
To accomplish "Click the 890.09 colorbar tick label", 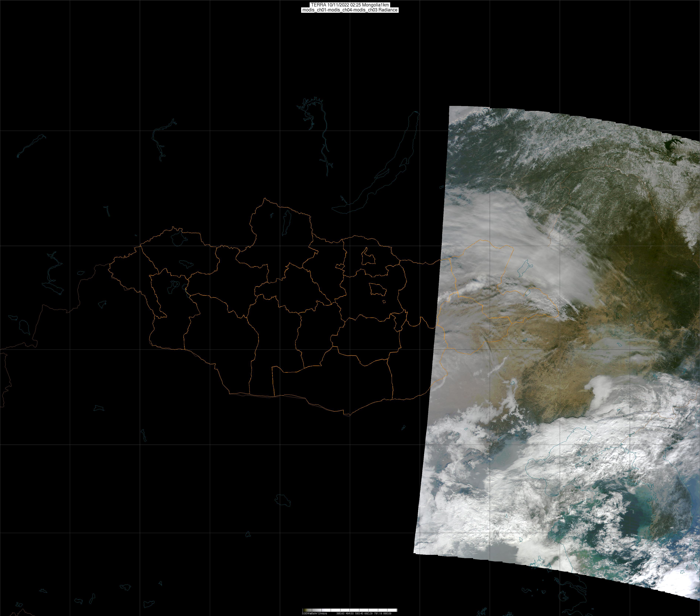I will pyautogui.click(x=387, y=613).
